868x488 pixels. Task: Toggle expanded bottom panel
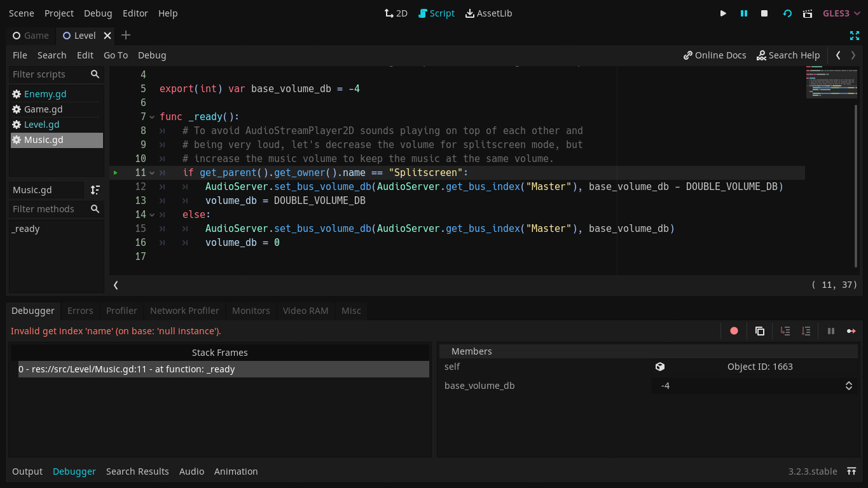tap(851, 471)
